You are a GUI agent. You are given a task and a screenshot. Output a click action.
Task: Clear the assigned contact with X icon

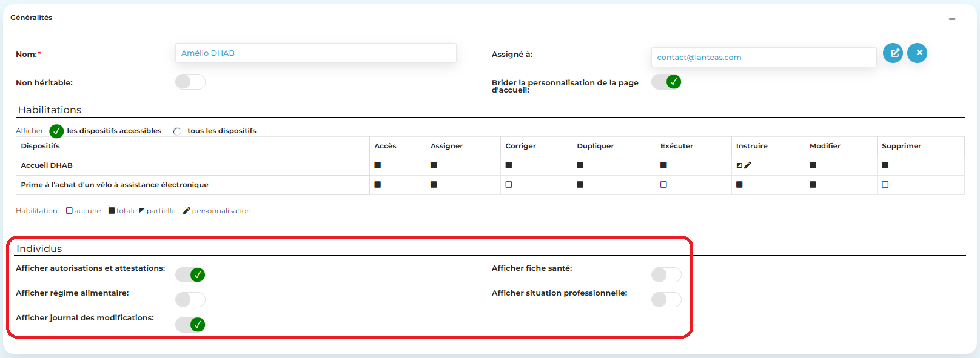point(917,53)
